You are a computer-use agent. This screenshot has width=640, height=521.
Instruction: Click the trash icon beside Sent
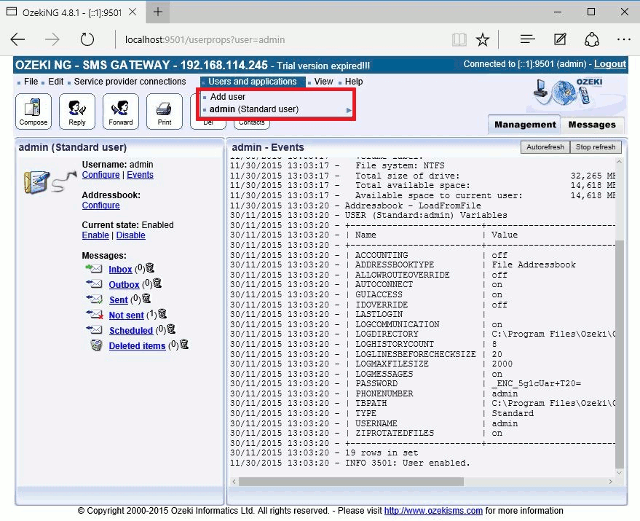tap(147, 298)
